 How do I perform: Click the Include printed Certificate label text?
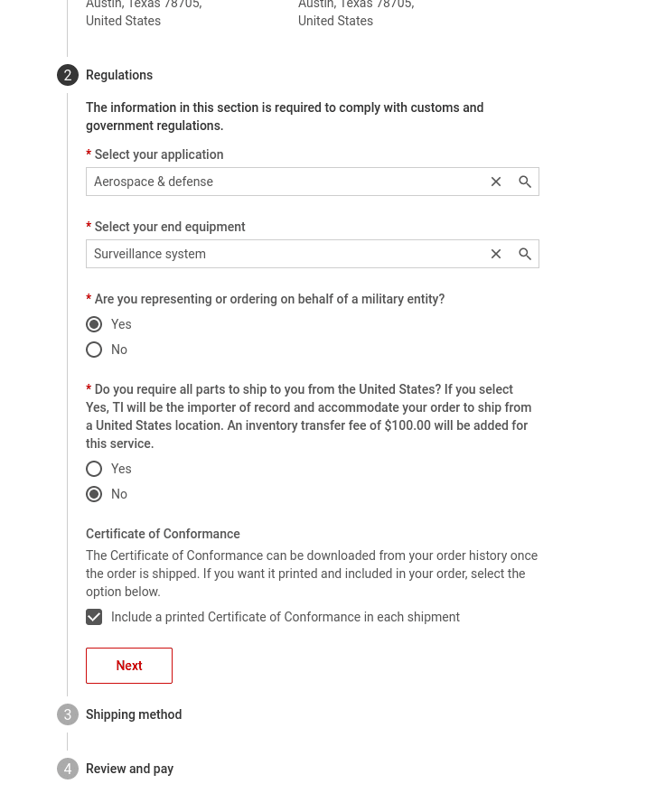(x=286, y=617)
